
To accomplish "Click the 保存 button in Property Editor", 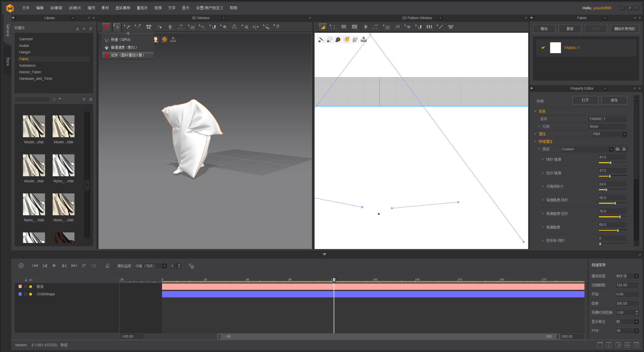I will pyautogui.click(x=614, y=100).
